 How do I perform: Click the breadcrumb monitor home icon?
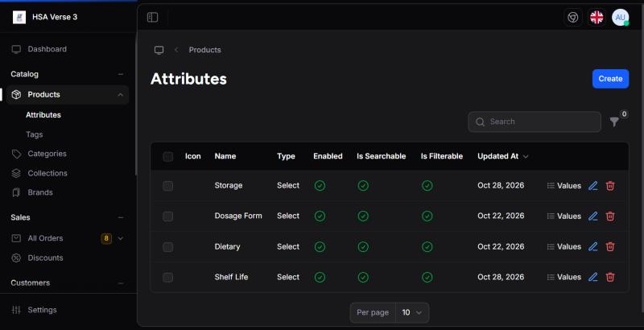click(159, 50)
